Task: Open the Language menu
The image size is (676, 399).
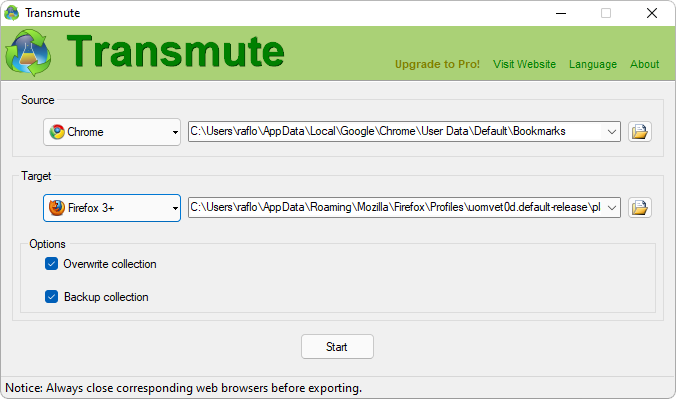Action: [593, 64]
